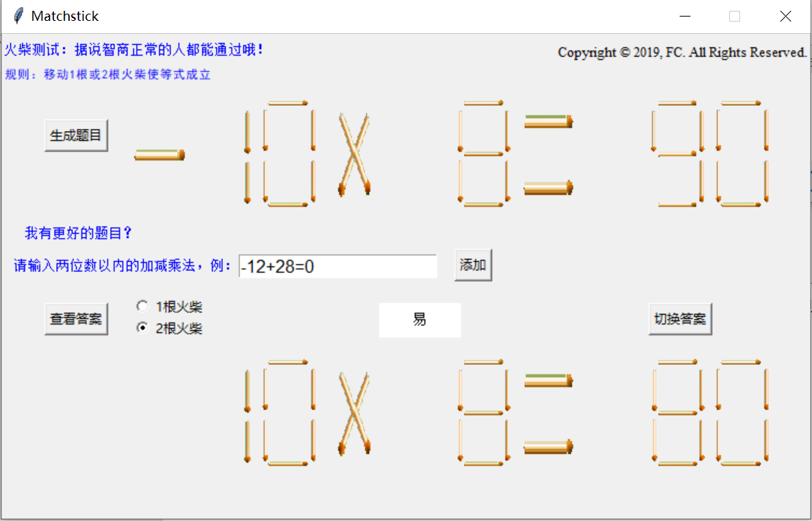
Task: Click the matchstick digit 8 in the top puzzle
Action: [484, 154]
